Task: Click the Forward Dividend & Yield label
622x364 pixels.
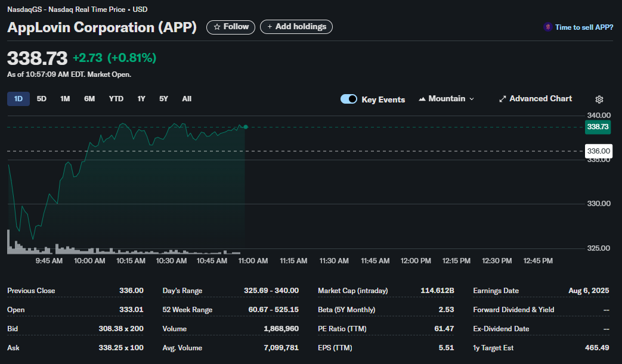Action: click(513, 310)
